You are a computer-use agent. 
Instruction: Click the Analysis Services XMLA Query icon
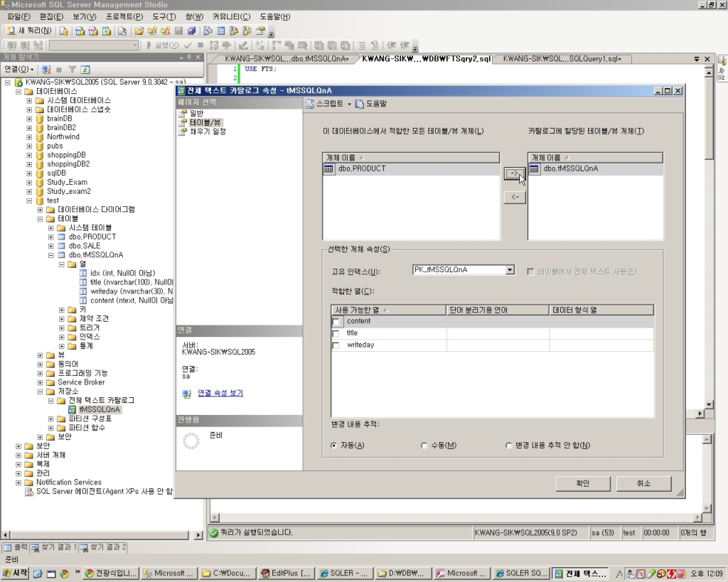point(107,31)
